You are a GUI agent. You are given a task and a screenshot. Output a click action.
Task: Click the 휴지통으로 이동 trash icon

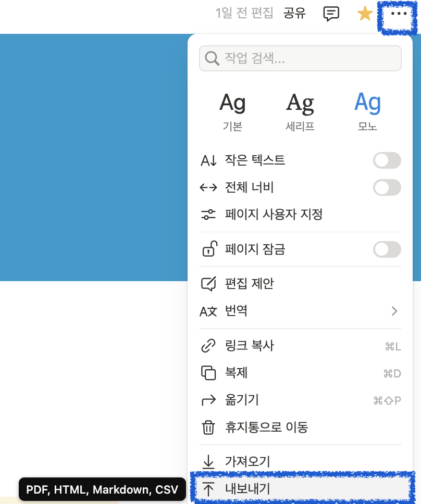click(209, 427)
